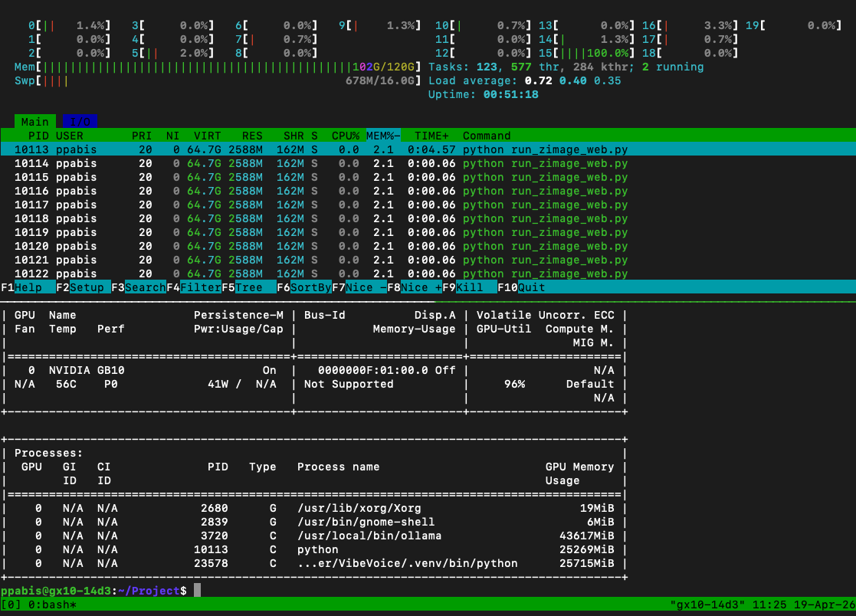Click F8 Nice + button

click(x=421, y=287)
